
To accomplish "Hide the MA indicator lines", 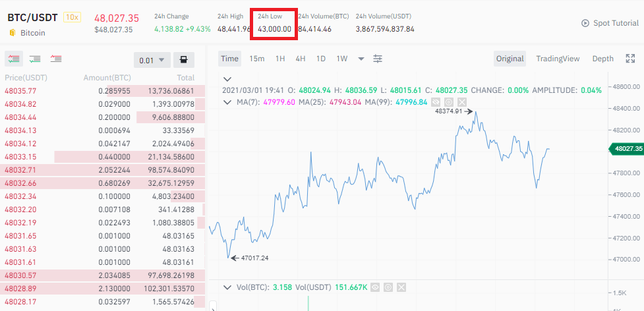I will 436,101.
